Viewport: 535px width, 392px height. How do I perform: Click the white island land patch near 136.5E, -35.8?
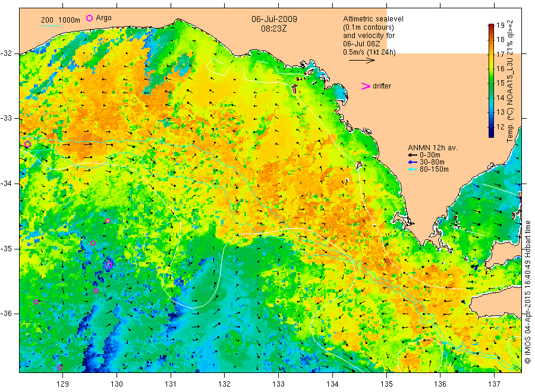pos(496,304)
